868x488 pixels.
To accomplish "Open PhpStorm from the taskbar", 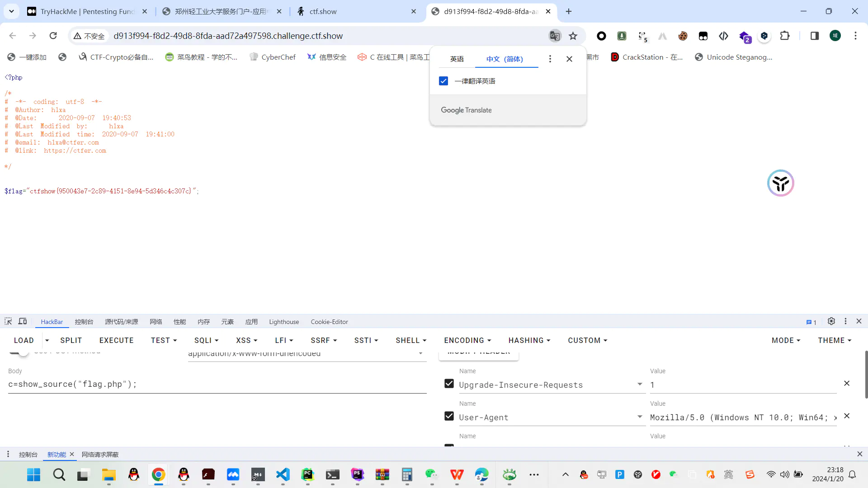I will [x=357, y=474].
